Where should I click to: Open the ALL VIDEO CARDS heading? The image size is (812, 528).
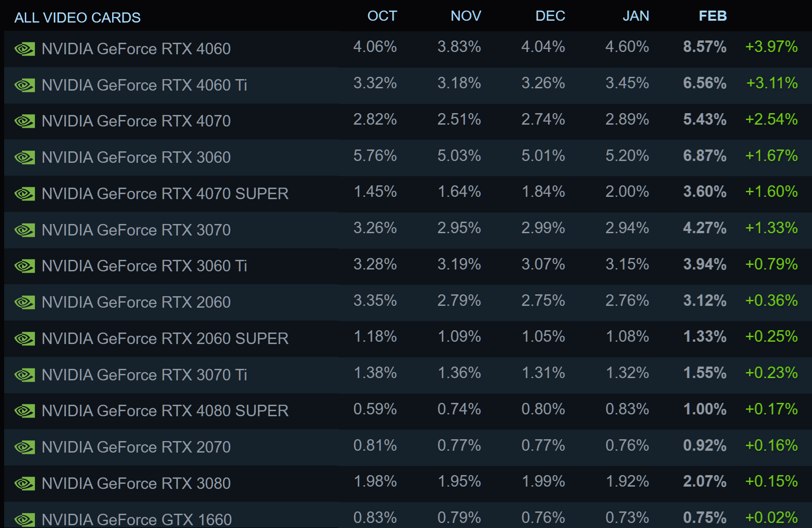[x=77, y=17]
